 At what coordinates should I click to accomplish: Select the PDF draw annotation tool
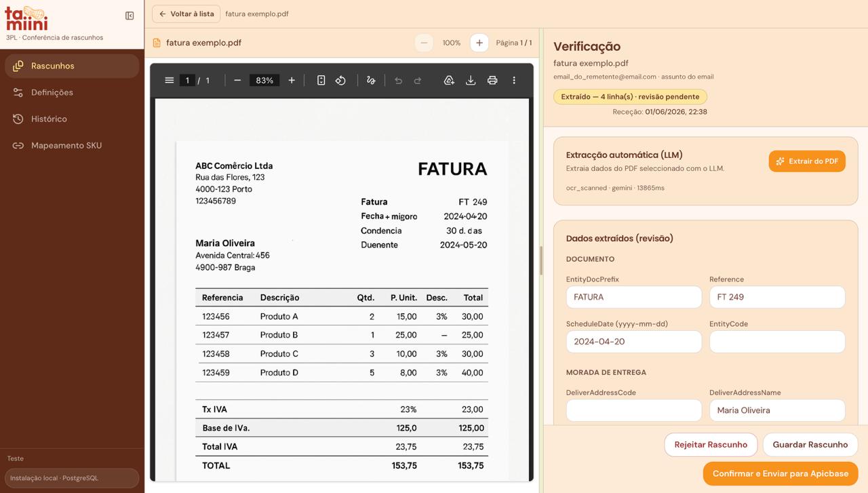pos(370,80)
